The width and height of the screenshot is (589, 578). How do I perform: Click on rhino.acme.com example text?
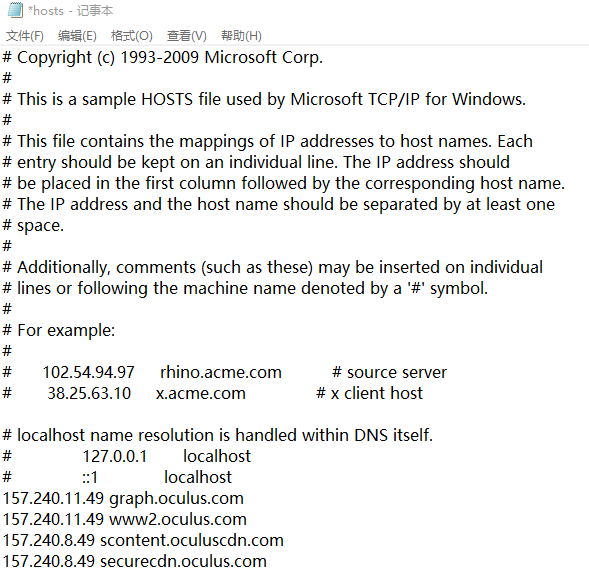tap(221, 372)
